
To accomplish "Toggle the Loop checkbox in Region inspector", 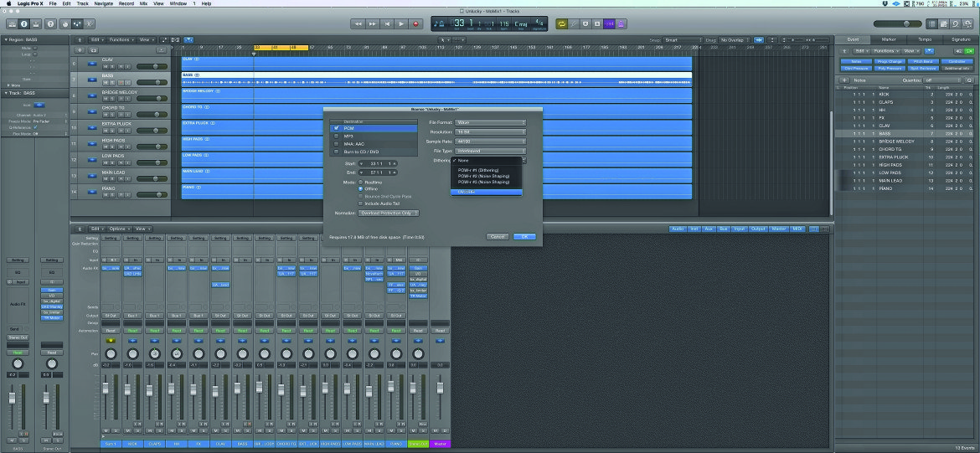I will 36,55.
